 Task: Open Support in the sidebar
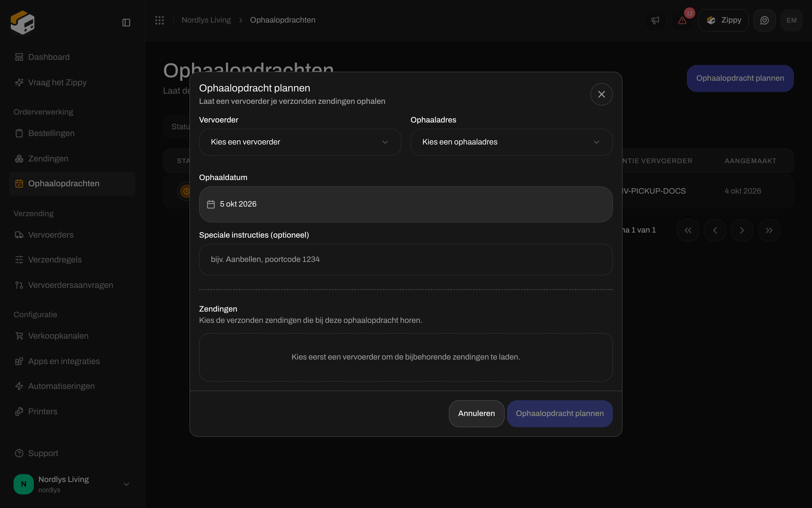[72, 453]
